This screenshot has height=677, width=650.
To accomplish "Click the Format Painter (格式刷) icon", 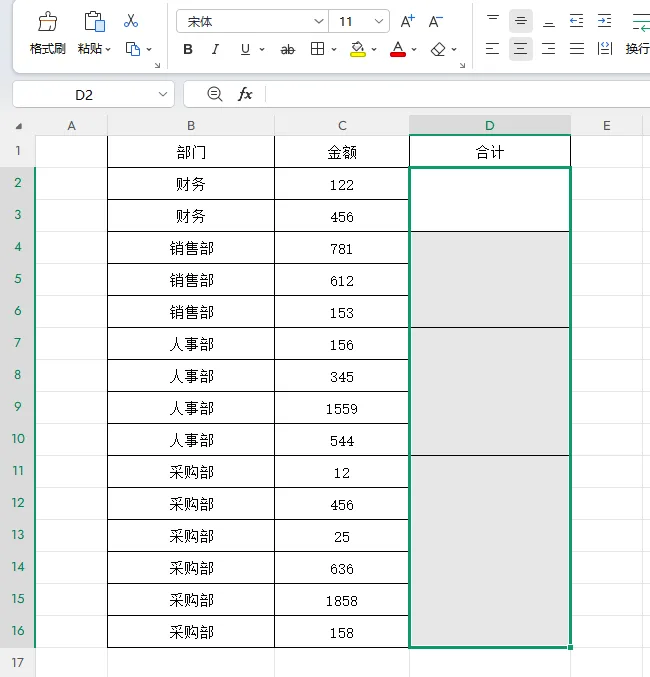I will pyautogui.click(x=48, y=22).
